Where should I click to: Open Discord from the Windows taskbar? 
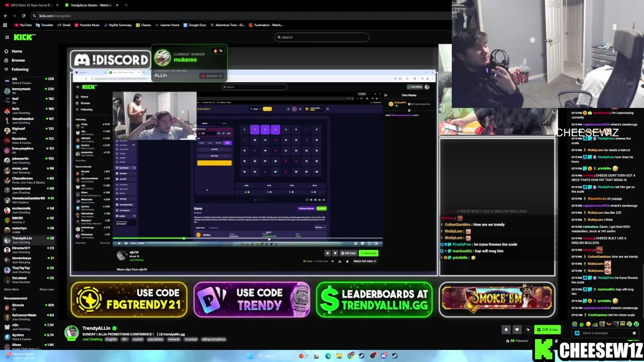pos(384,356)
